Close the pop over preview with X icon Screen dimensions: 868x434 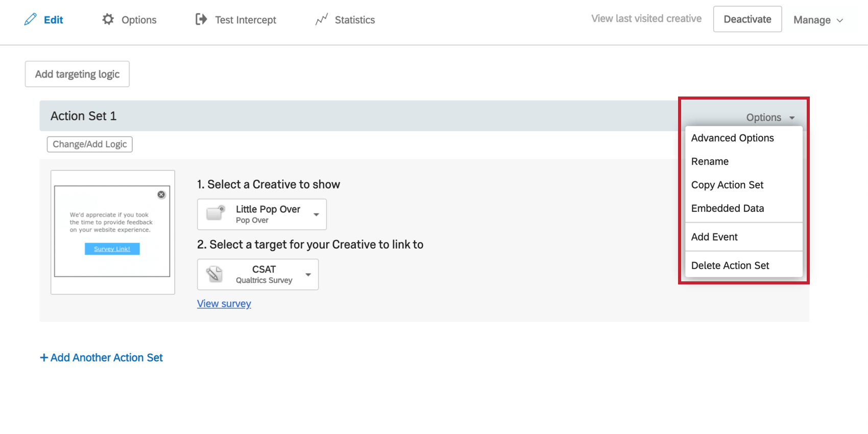click(161, 195)
